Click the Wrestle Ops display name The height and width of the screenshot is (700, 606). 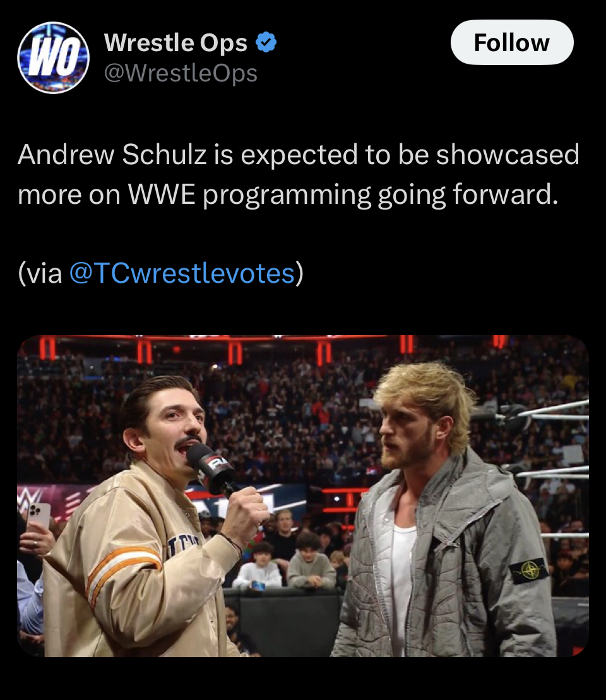pos(175,42)
